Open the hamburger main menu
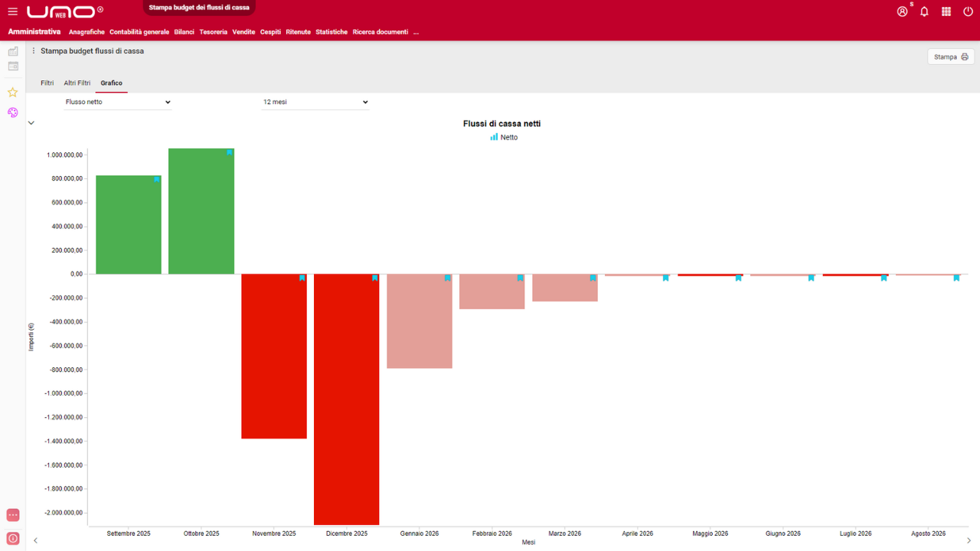 [x=12, y=11]
